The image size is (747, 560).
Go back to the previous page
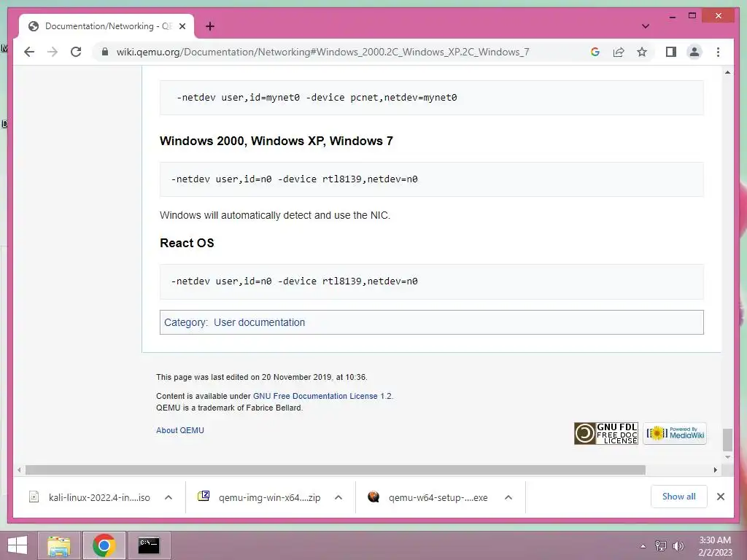click(29, 52)
